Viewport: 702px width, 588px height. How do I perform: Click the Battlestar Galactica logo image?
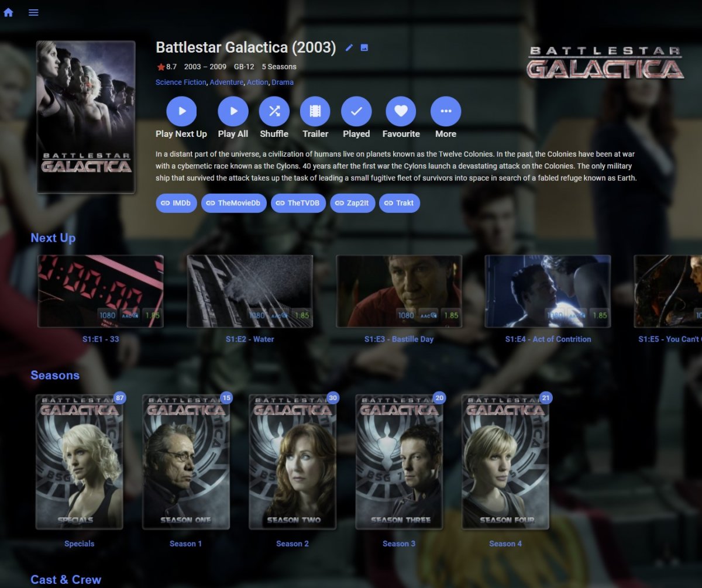click(x=605, y=63)
